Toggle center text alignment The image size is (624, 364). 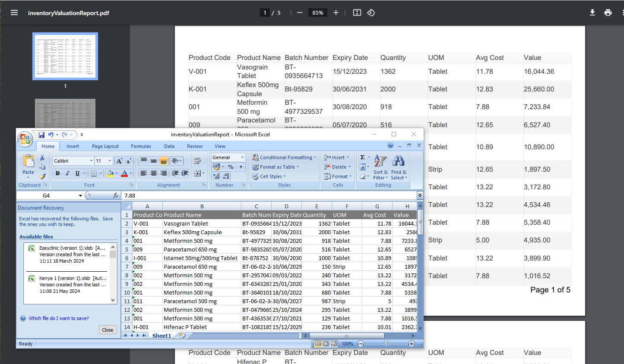154,173
